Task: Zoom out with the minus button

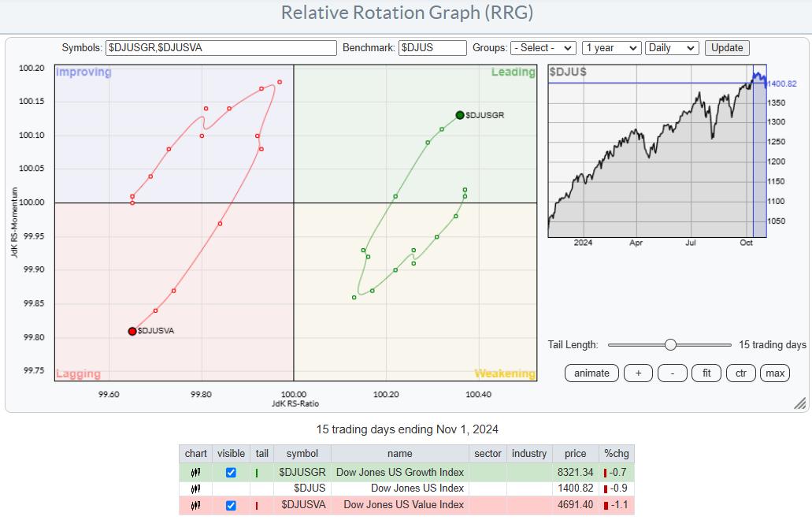Action: [x=672, y=373]
